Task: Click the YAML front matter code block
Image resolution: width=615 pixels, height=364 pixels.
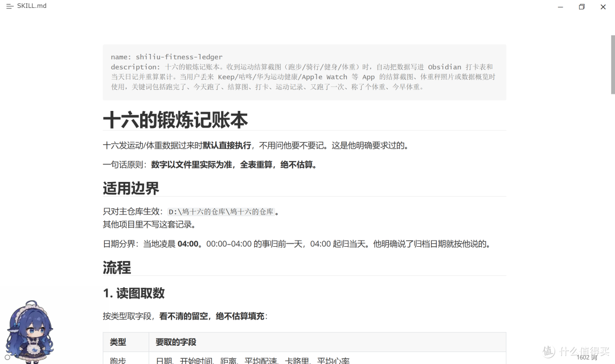Action: (x=304, y=72)
